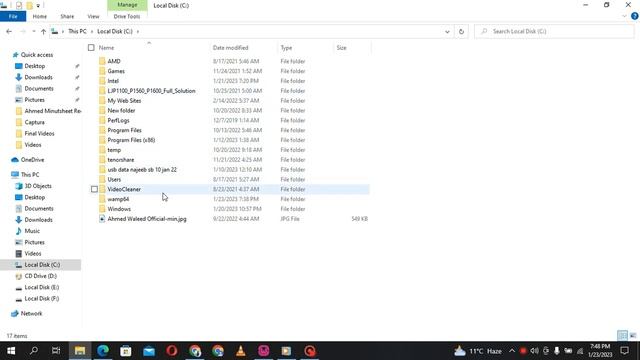Check the VideoCleaner row checkbox
This screenshot has width=640, height=360.
(94, 189)
